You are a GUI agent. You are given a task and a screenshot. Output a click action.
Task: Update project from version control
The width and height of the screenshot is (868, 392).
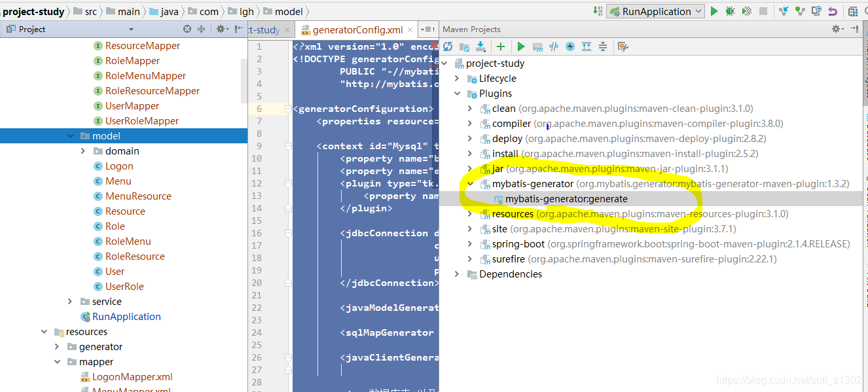pyautogui.click(x=782, y=11)
